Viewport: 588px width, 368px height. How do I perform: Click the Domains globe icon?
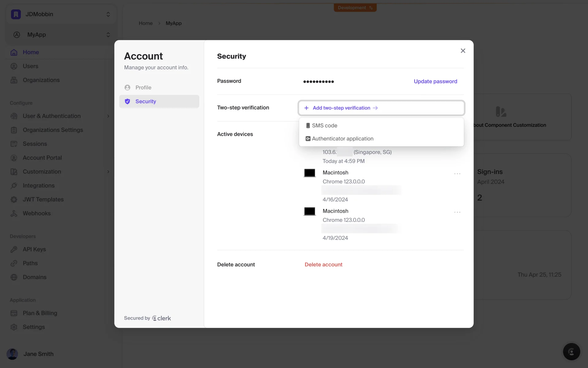pyautogui.click(x=14, y=277)
